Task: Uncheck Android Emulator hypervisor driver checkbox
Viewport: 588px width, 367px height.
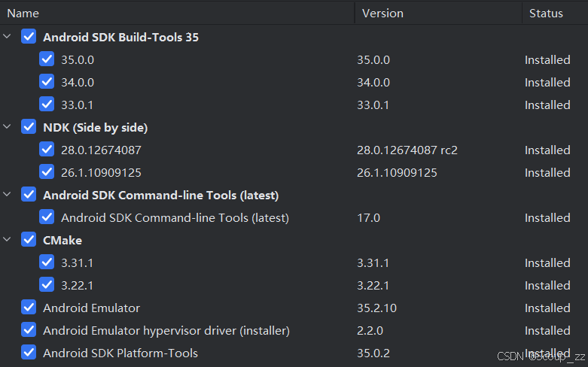Action: coord(29,330)
